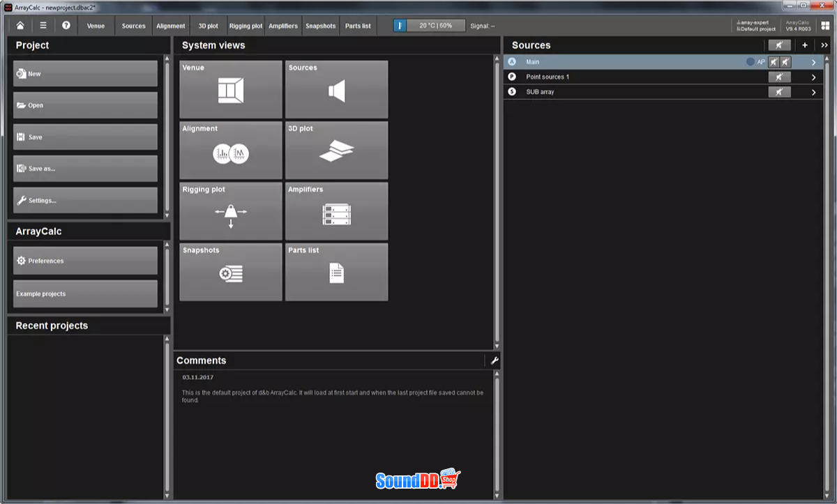The width and height of the screenshot is (837, 504).
Task: Toggle first mute button on Main row
Action: tap(774, 62)
